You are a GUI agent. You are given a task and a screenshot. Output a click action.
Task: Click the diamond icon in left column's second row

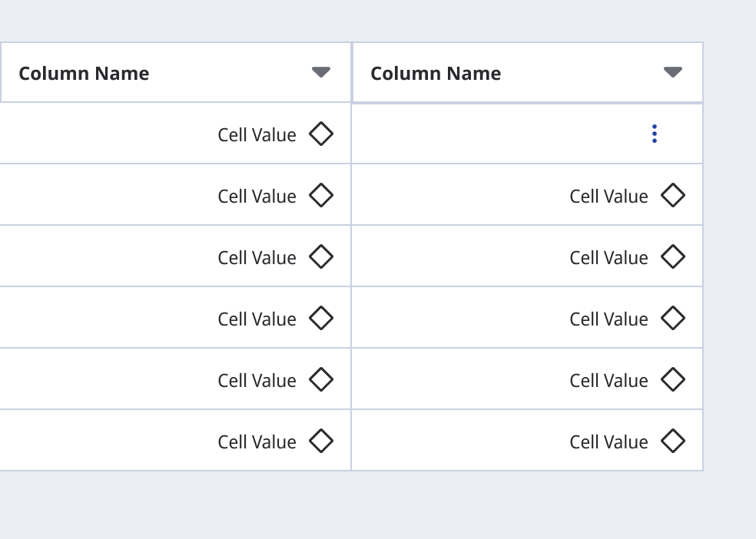tap(320, 196)
